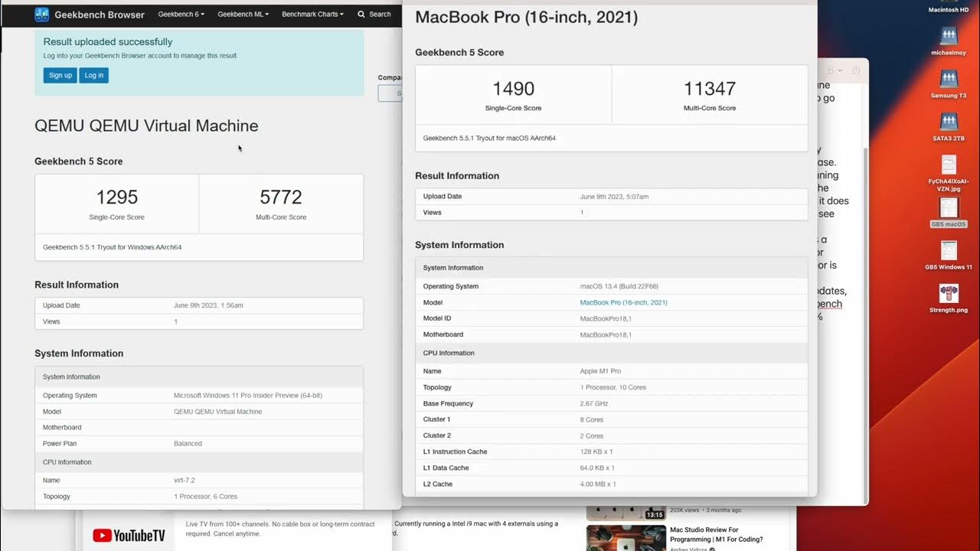The height and width of the screenshot is (551, 980).
Task: Select the FyChA4IXoAI-VZN.jpg desktop file
Action: (949, 165)
